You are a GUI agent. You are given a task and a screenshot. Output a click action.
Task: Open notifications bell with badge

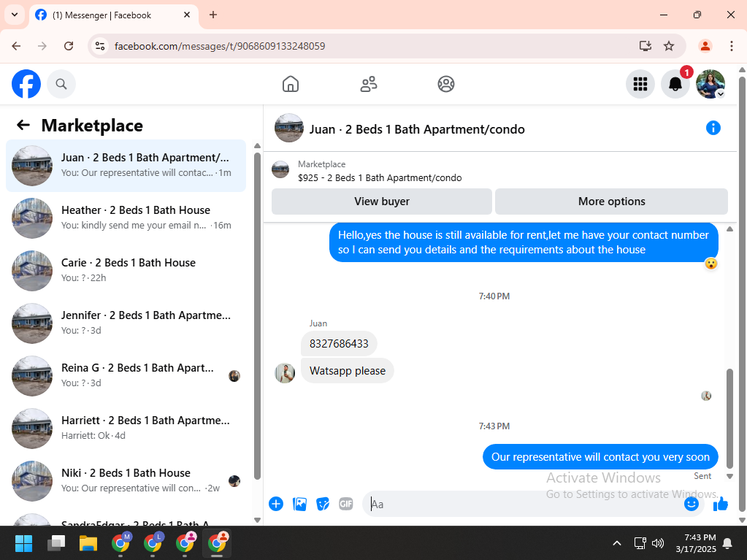tap(675, 84)
